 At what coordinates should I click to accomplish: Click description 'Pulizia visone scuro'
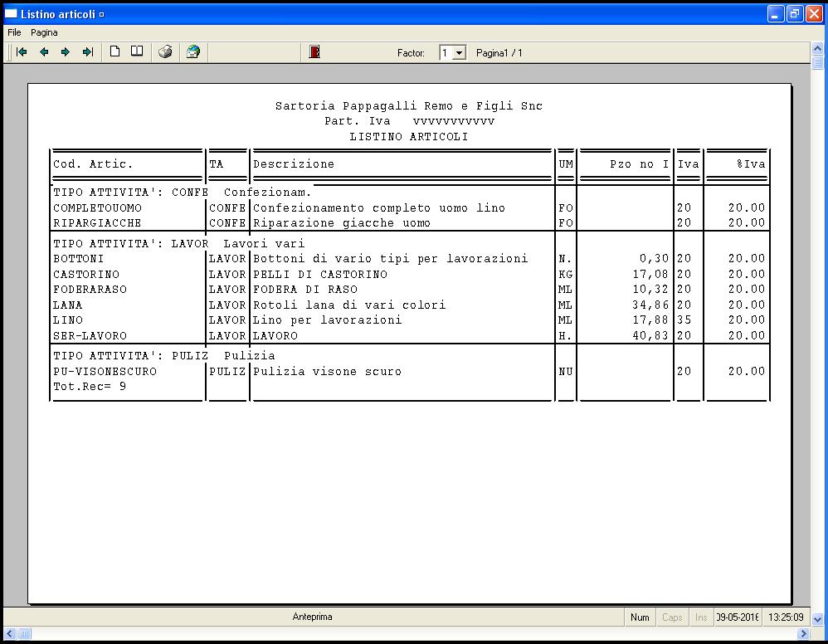click(x=328, y=372)
